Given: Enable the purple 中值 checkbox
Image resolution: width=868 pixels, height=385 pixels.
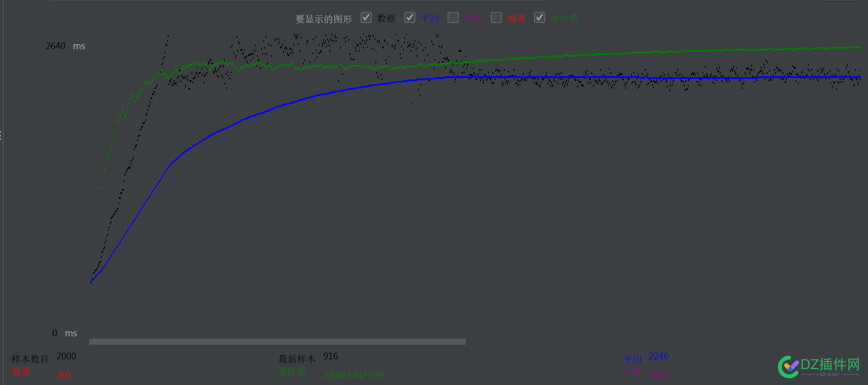Looking at the screenshot, I should [453, 18].
